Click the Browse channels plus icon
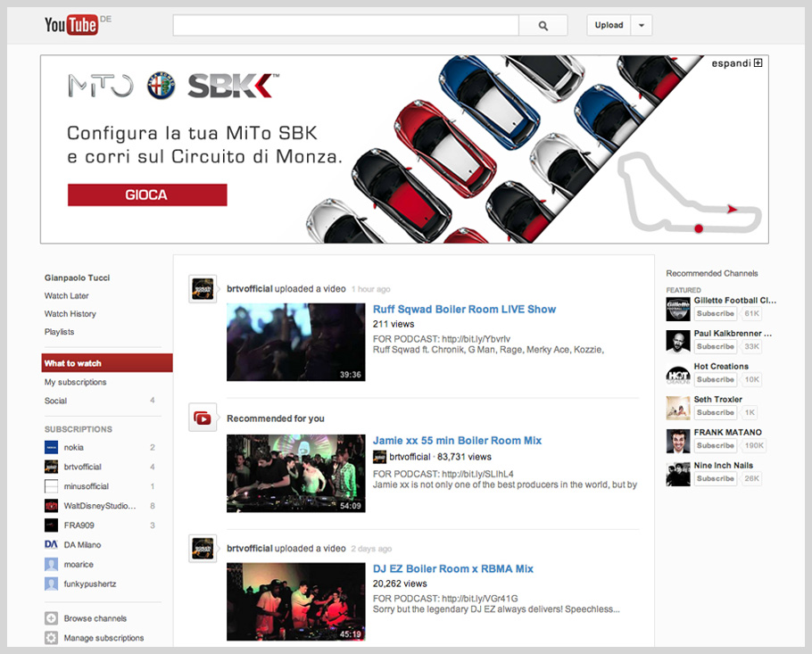The width and height of the screenshot is (812, 654). coord(51,618)
